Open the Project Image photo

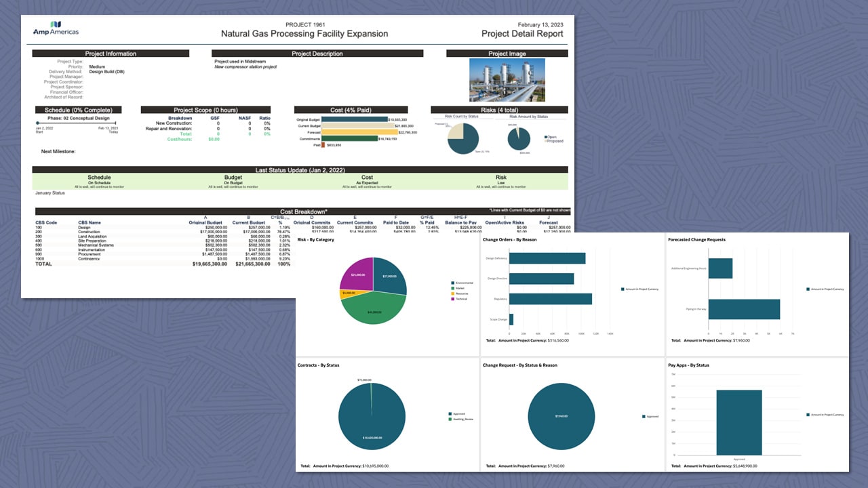(x=507, y=79)
